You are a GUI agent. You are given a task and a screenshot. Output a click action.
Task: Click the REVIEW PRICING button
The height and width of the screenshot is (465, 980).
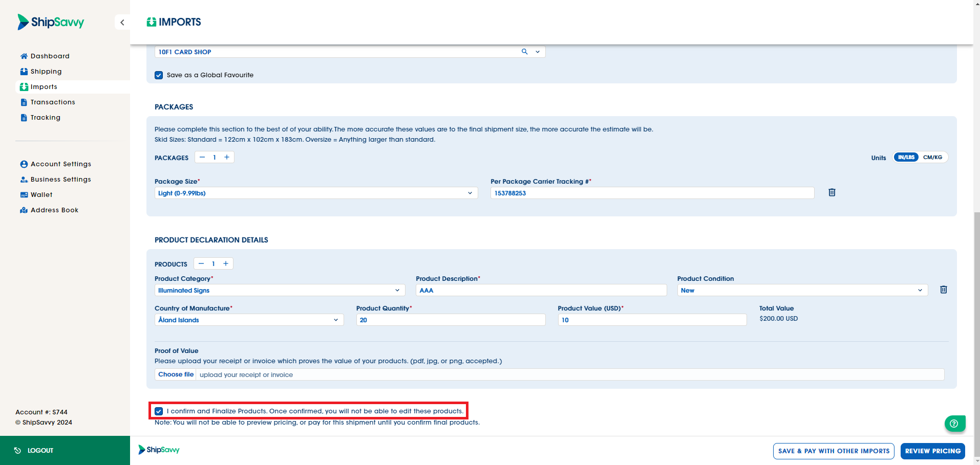pyautogui.click(x=933, y=451)
